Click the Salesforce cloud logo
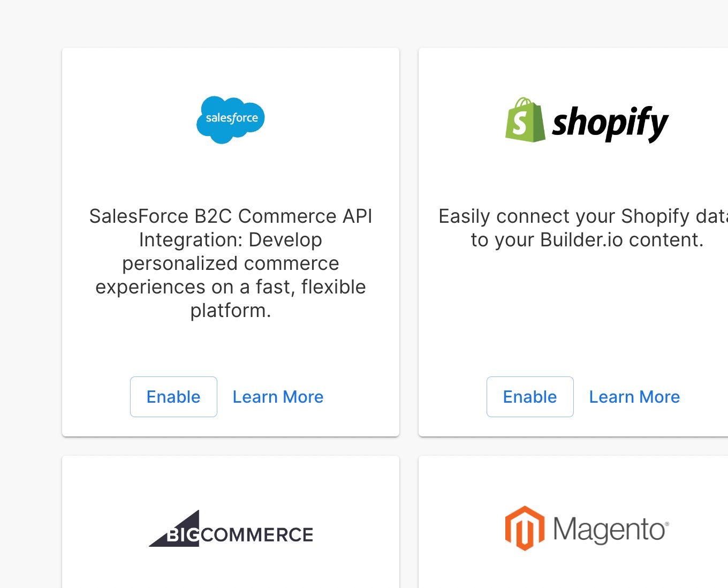728x588 pixels. [x=231, y=119]
